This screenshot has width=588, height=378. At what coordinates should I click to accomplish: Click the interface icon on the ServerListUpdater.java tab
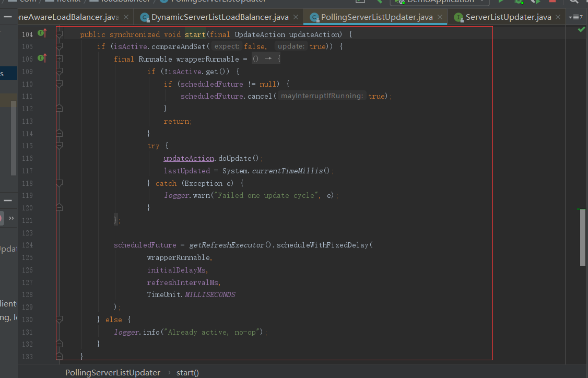point(458,17)
